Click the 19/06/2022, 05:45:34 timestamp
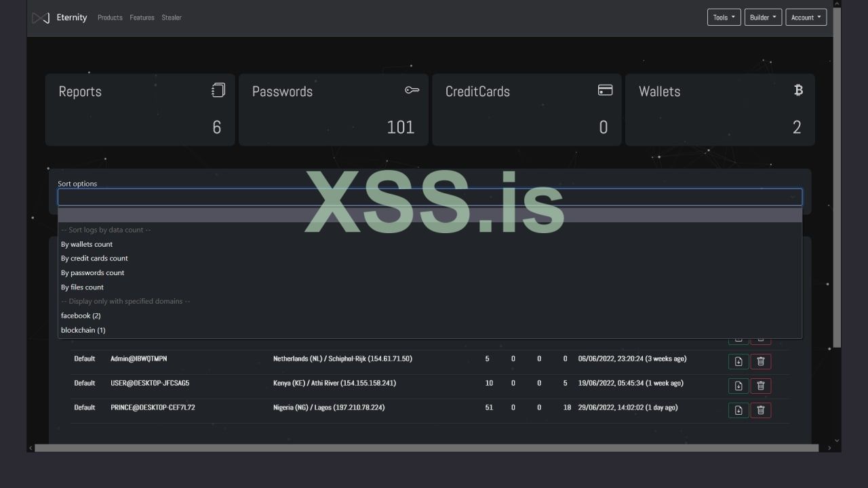 (x=629, y=383)
